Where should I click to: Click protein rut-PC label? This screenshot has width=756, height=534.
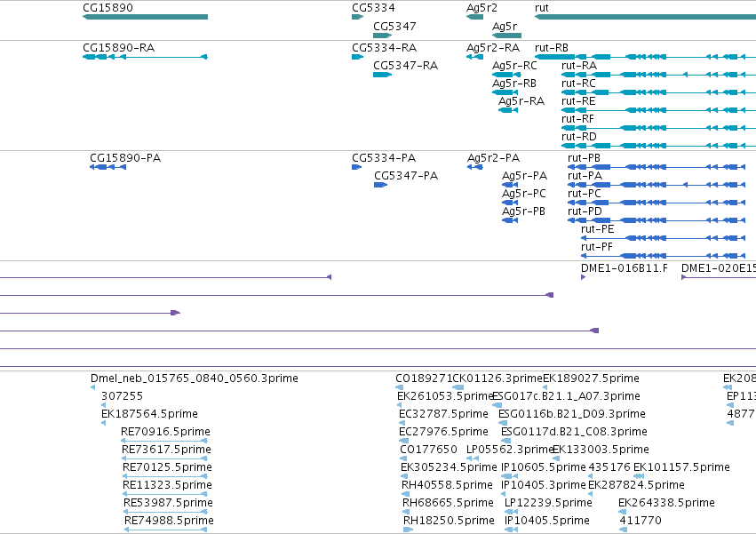click(585, 194)
